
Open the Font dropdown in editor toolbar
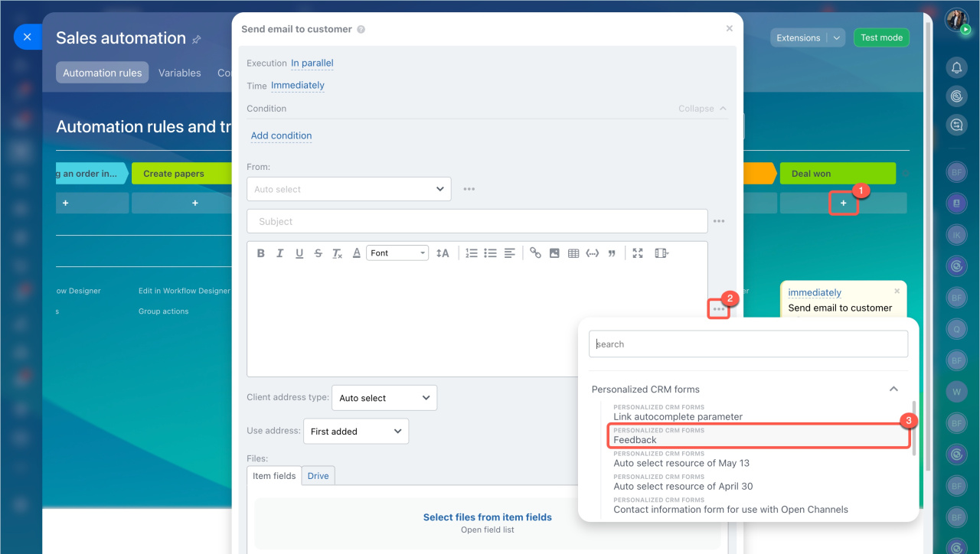pos(397,253)
